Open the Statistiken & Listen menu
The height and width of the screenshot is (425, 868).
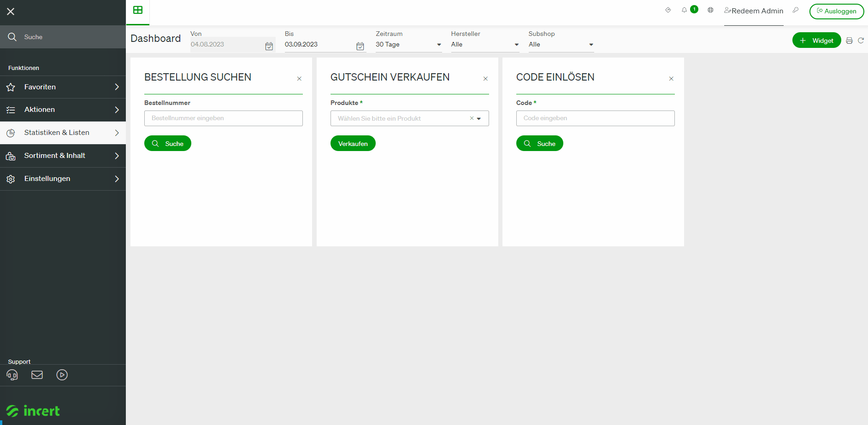point(63,133)
